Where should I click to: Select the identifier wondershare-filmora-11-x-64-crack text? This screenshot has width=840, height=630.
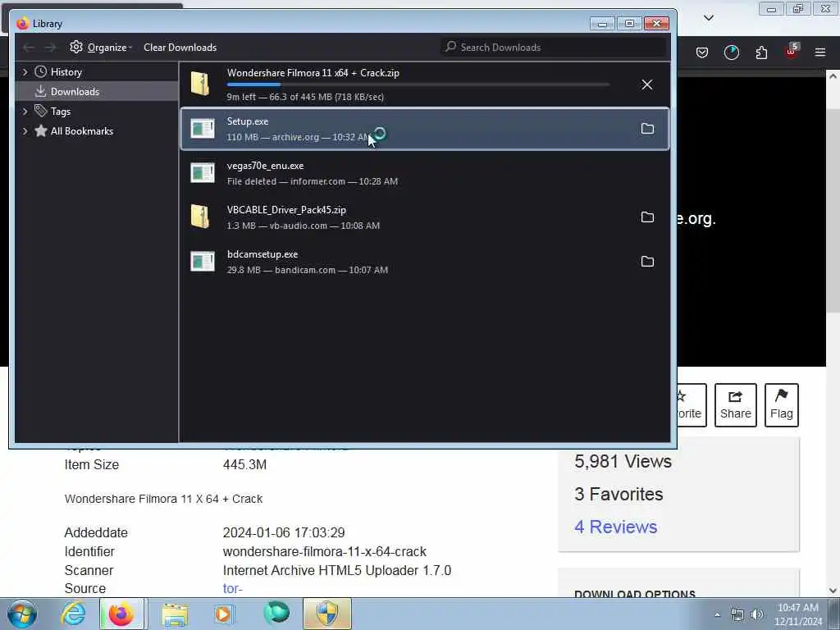point(324,552)
